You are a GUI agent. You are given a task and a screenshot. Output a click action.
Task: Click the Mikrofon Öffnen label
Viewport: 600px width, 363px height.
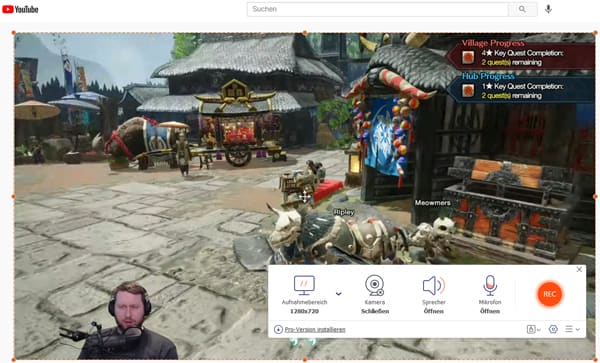coord(490,311)
